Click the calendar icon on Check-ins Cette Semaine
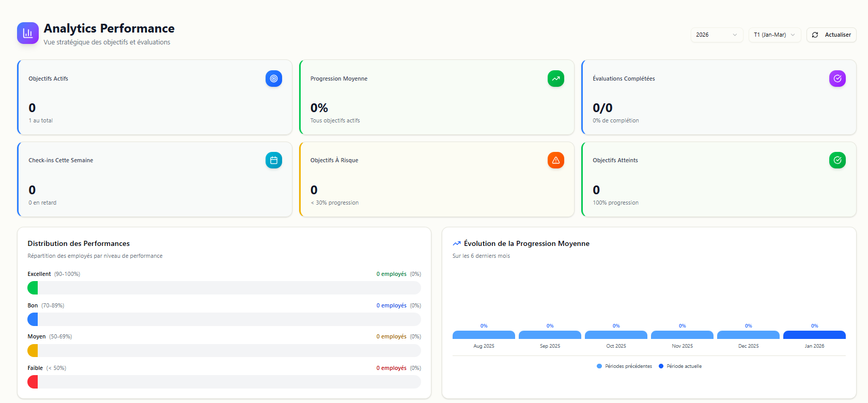The width and height of the screenshot is (868, 403). [274, 161]
